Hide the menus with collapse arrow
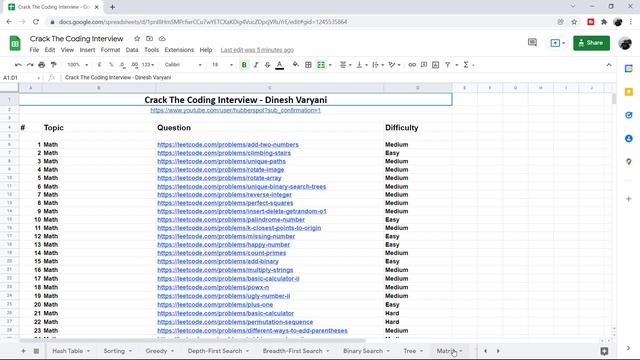The width and height of the screenshot is (640, 360). pos(609,65)
